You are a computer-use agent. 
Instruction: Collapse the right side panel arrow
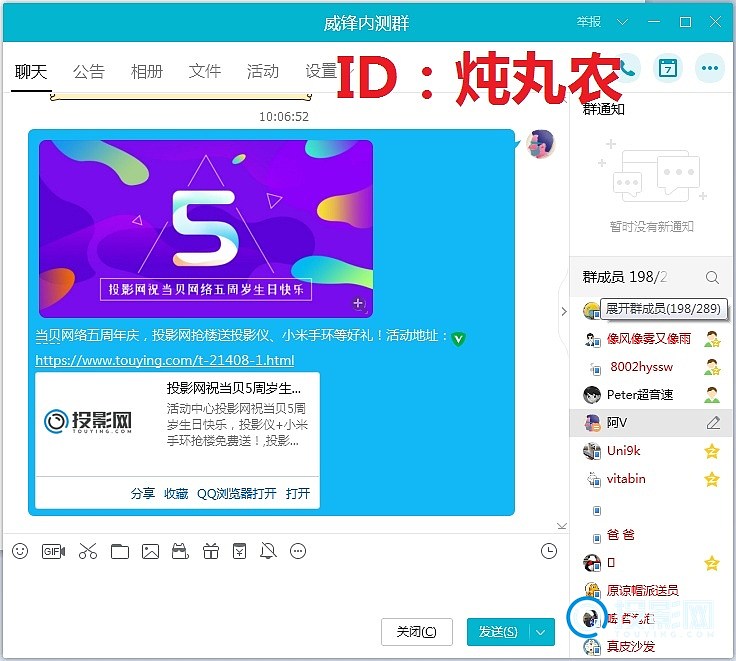(564, 311)
